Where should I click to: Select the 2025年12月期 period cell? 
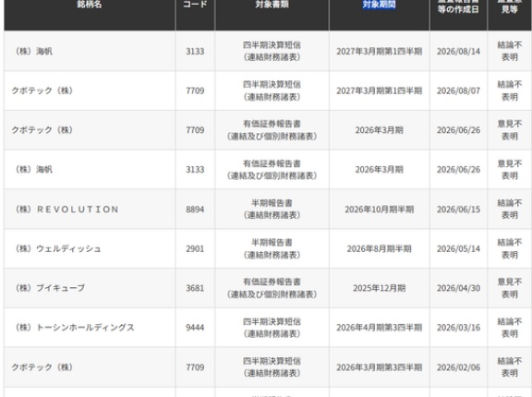379,288
